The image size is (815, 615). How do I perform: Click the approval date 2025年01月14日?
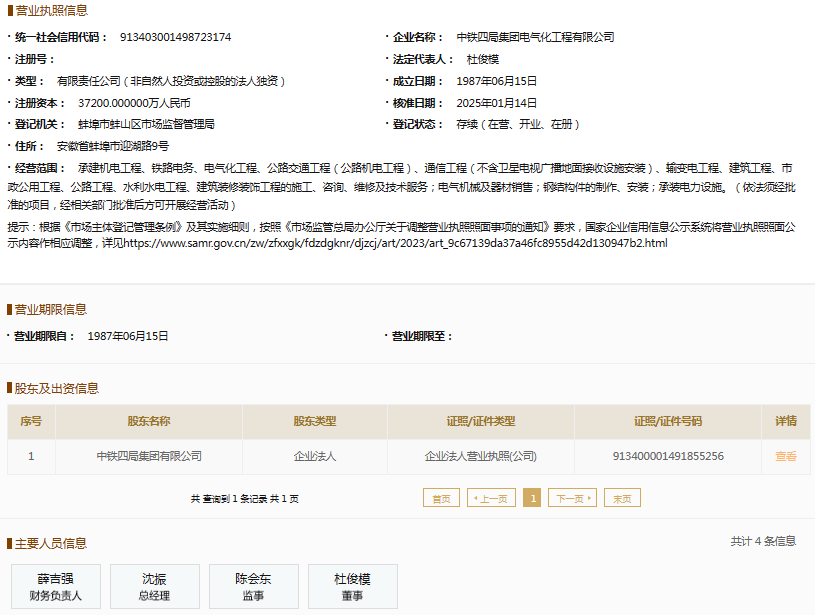[496, 103]
